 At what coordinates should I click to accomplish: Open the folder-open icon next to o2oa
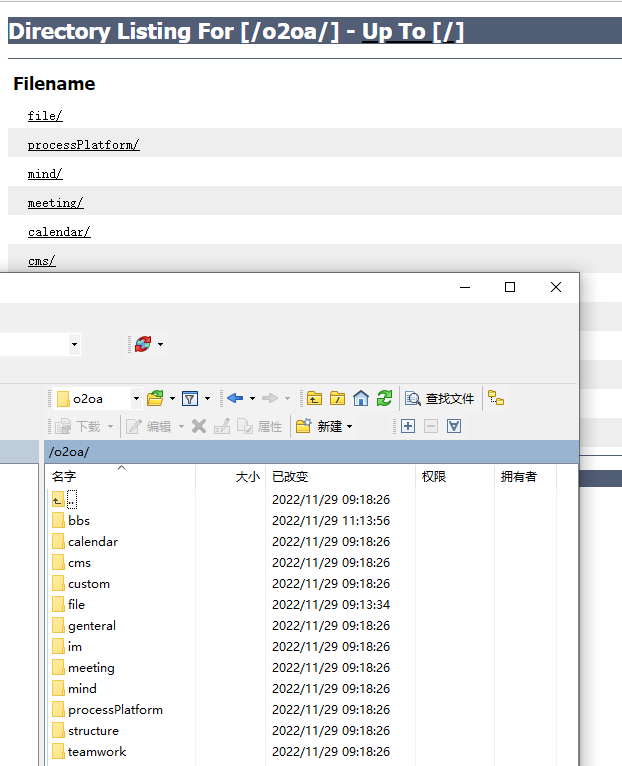[x=155, y=398]
